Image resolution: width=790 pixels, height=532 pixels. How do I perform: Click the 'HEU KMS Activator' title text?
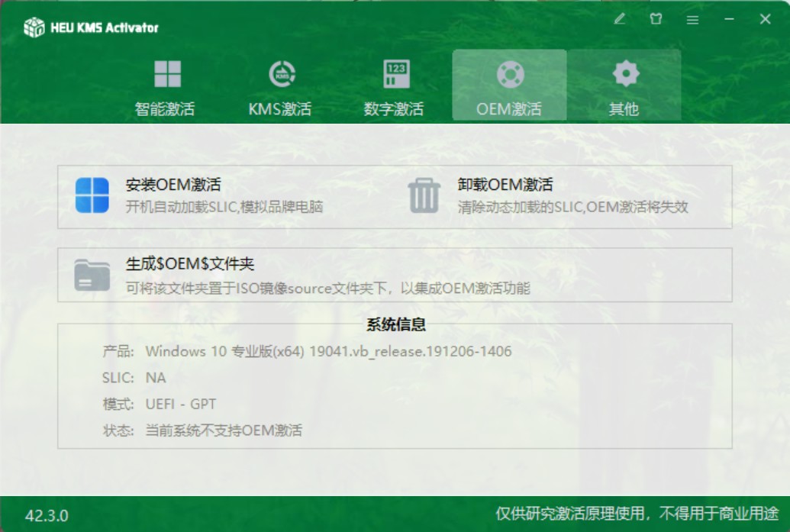tap(105, 27)
